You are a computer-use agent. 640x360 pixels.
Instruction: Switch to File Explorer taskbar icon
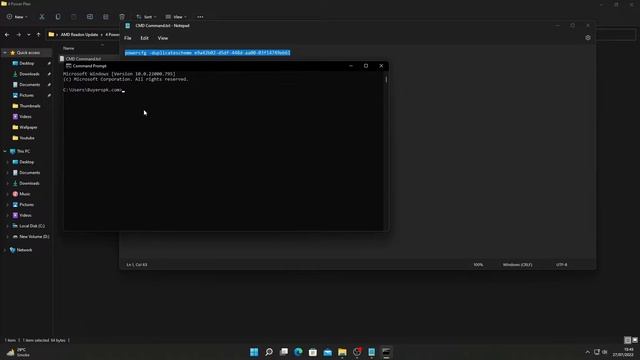342,352
